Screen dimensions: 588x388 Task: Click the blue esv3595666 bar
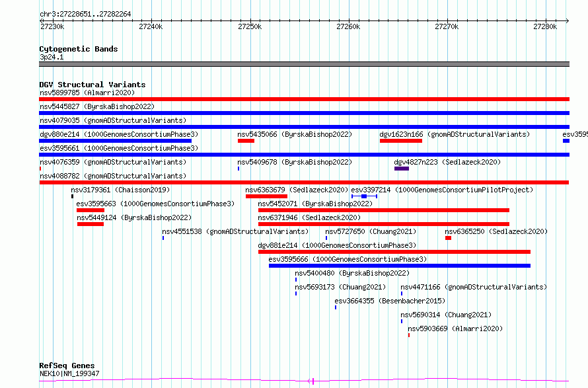(400, 266)
